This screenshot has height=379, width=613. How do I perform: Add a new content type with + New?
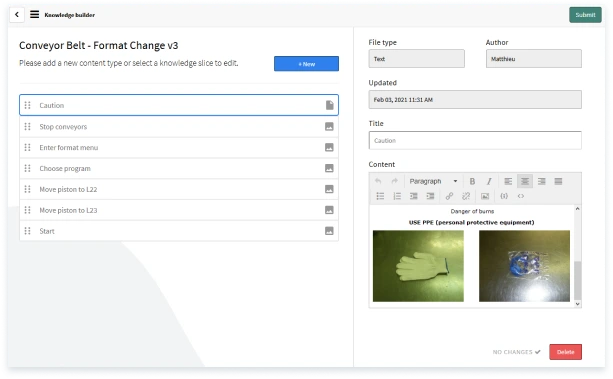click(x=306, y=64)
